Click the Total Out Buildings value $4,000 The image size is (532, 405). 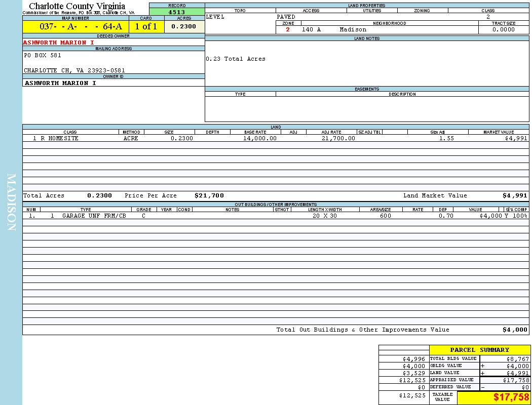click(514, 330)
